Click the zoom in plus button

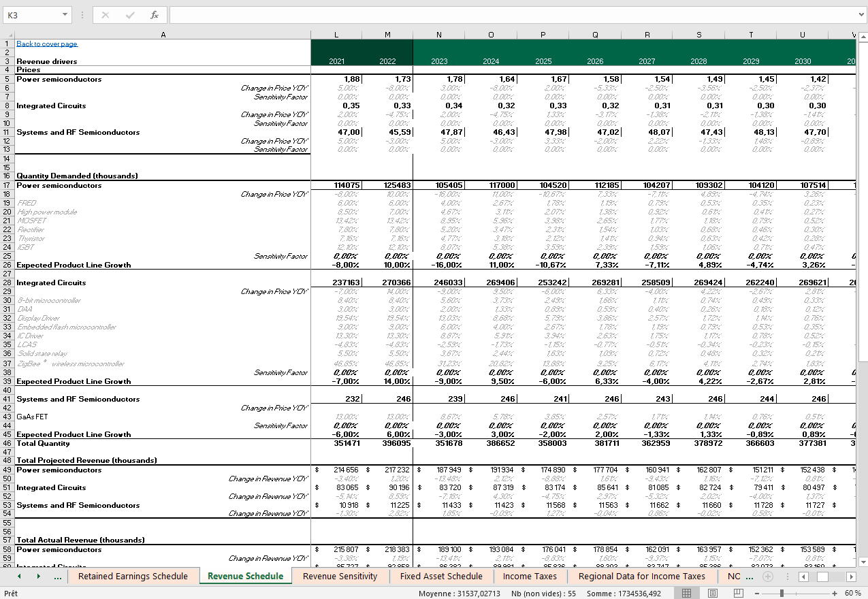(835, 594)
